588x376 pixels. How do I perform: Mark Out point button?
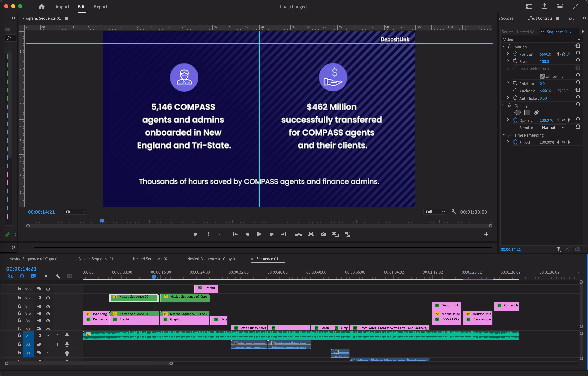coord(219,234)
